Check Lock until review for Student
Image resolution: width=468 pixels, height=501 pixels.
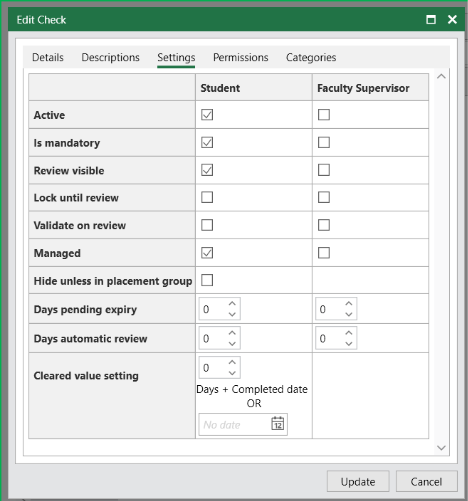coord(207,197)
